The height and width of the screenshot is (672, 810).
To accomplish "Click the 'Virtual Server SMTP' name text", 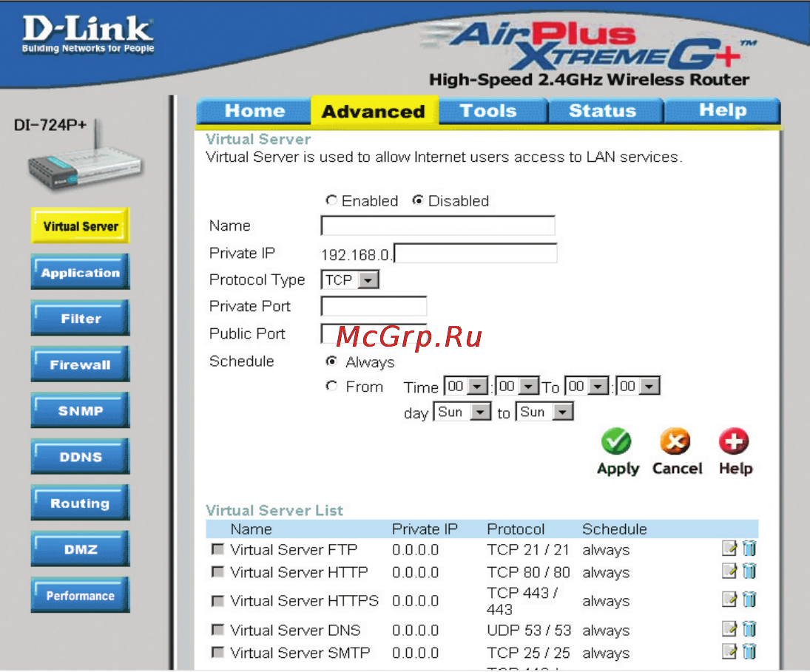I will click(300, 653).
